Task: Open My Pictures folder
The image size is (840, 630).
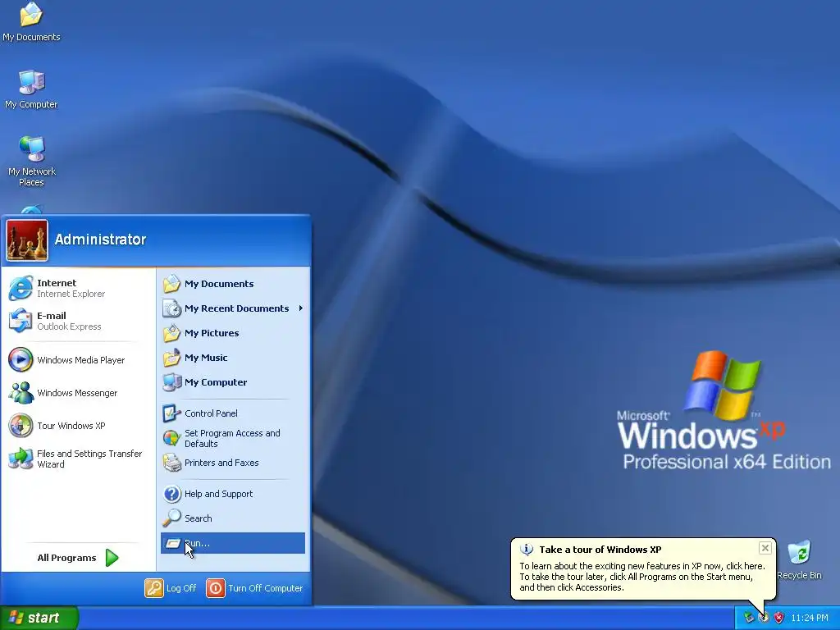Action: pos(232,333)
